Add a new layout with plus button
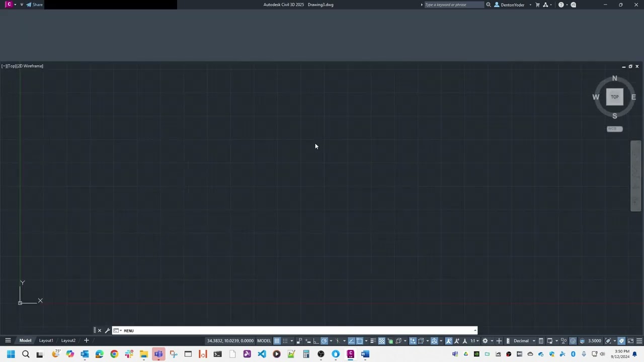 point(86,340)
